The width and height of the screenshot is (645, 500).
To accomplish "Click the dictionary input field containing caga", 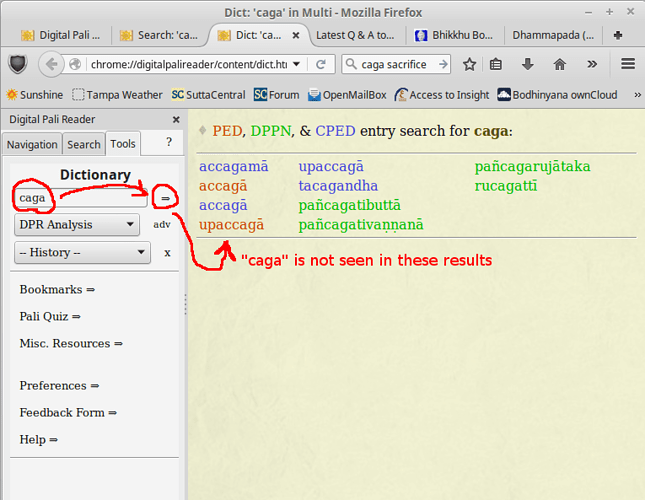I will click(x=80, y=198).
